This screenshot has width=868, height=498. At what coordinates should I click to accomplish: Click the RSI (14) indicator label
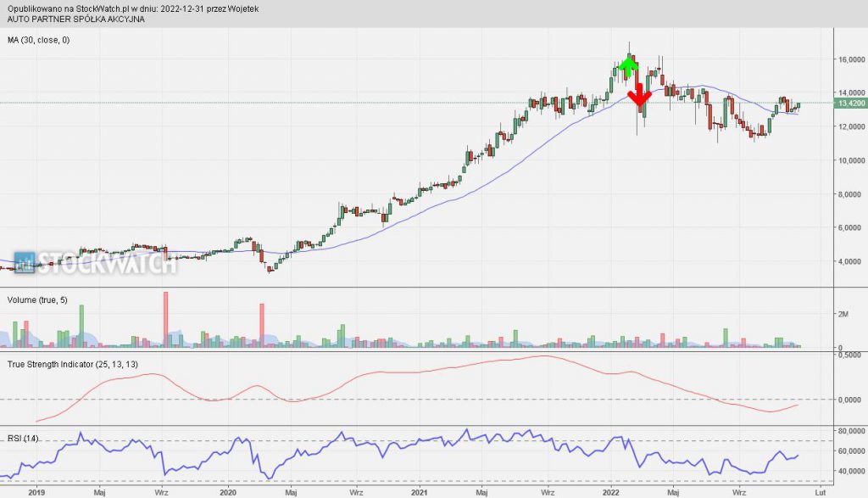[23, 438]
